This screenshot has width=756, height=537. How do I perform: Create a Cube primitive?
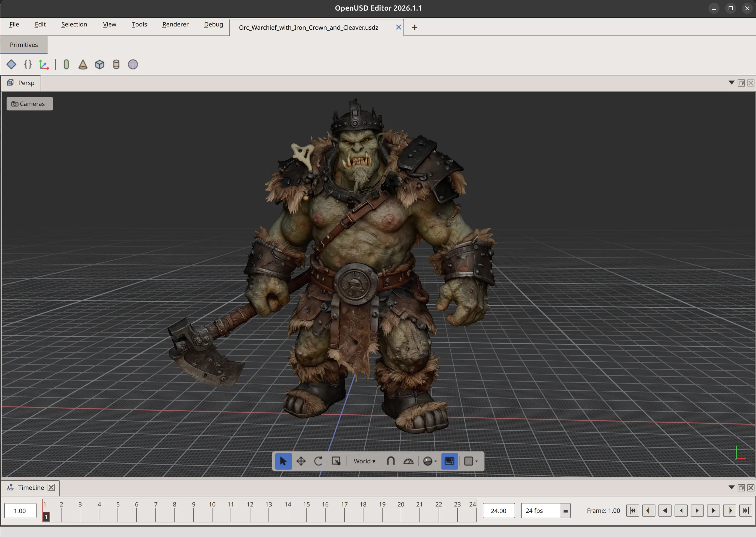[x=100, y=64]
